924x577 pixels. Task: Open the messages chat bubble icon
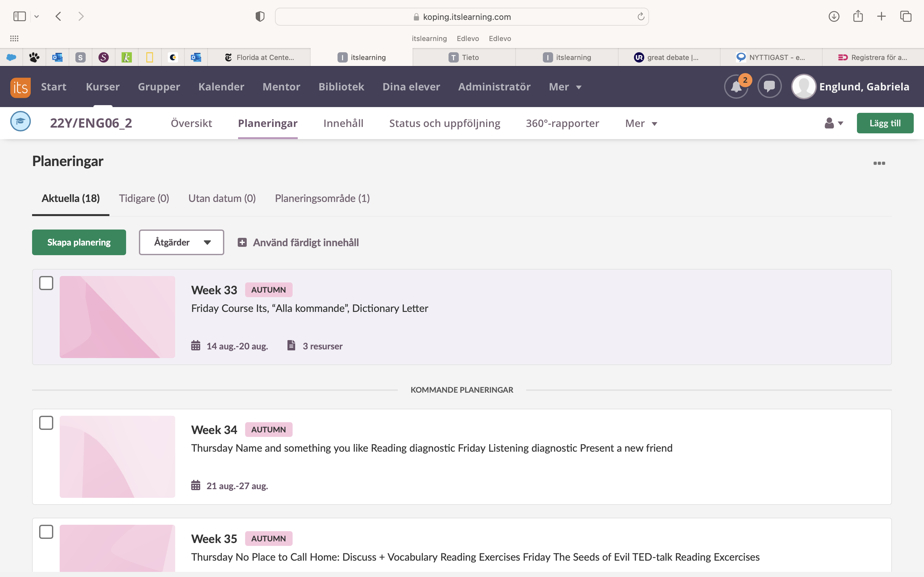tap(769, 86)
